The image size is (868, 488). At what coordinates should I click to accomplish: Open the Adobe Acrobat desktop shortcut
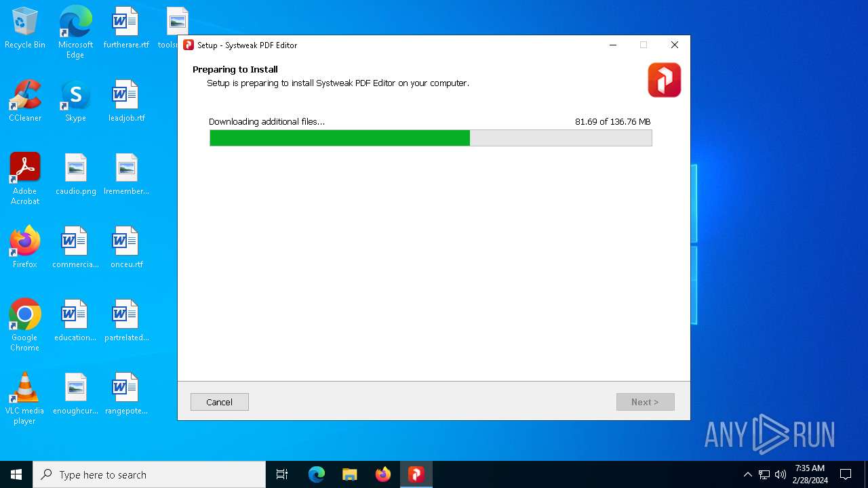pos(25,179)
